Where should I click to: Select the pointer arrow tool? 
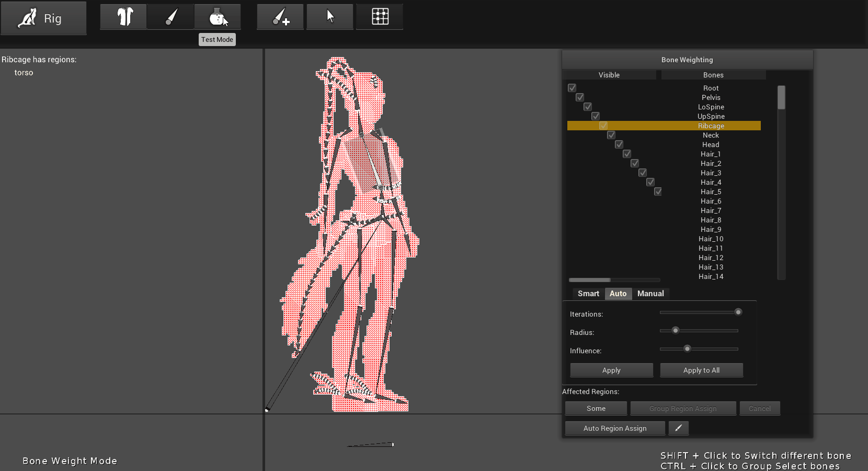330,17
